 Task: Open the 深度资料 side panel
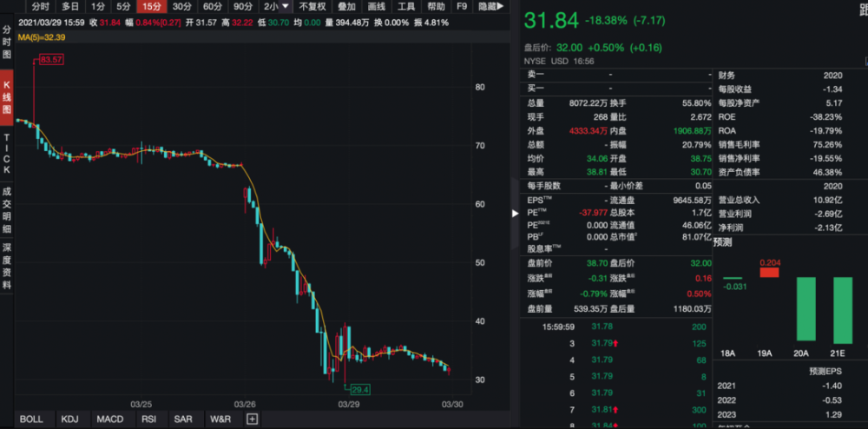point(7,267)
